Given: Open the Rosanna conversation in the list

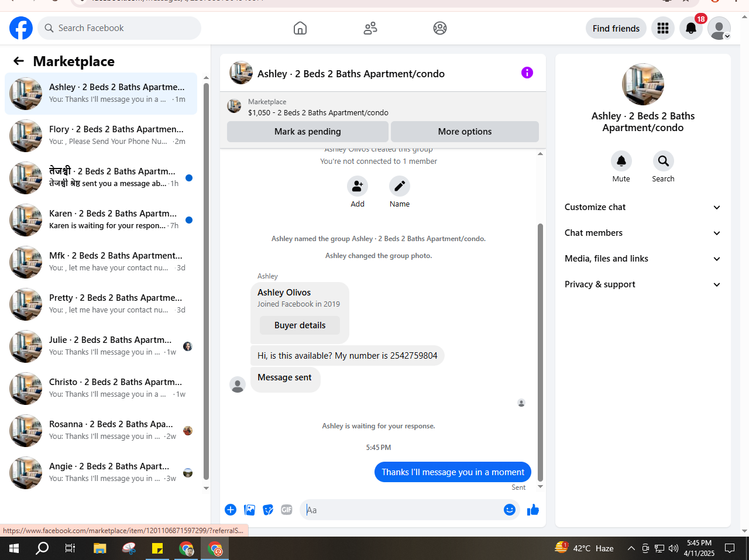Looking at the screenshot, I should click(x=101, y=431).
